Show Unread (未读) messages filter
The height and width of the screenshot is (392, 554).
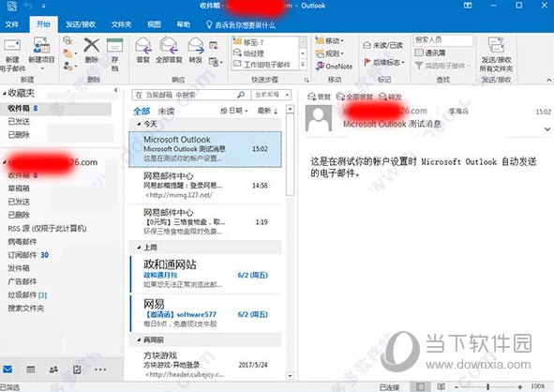[x=166, y=112]
